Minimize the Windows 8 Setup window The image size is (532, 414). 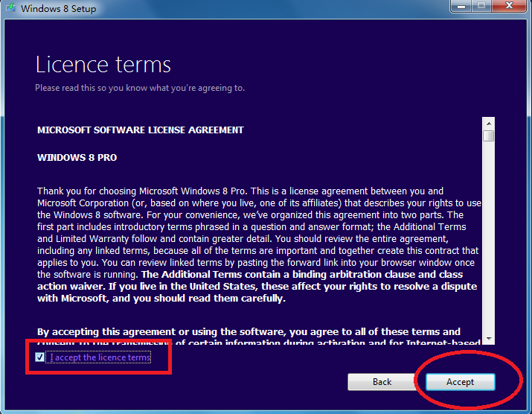pyautogui.click(x=461, y=6)
